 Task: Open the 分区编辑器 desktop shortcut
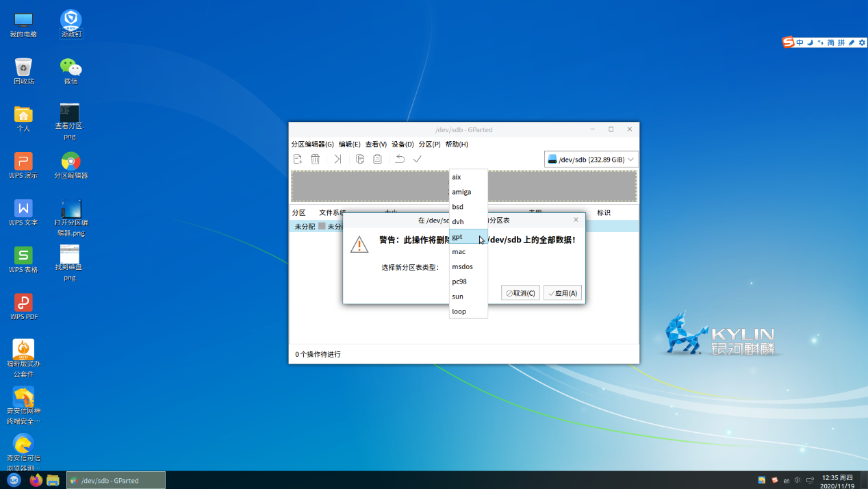tap(71, 165)
